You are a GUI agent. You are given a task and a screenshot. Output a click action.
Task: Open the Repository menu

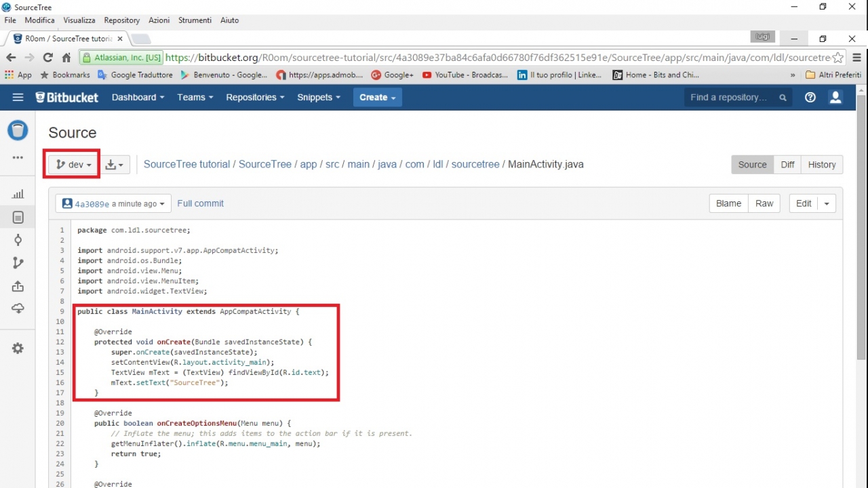tap(122, 20)
